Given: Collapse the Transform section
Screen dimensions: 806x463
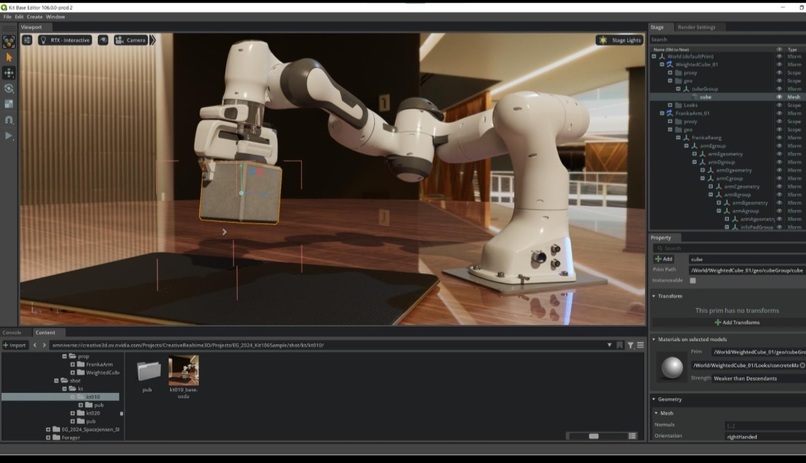Looking at the screenshot, I should 654,296.
